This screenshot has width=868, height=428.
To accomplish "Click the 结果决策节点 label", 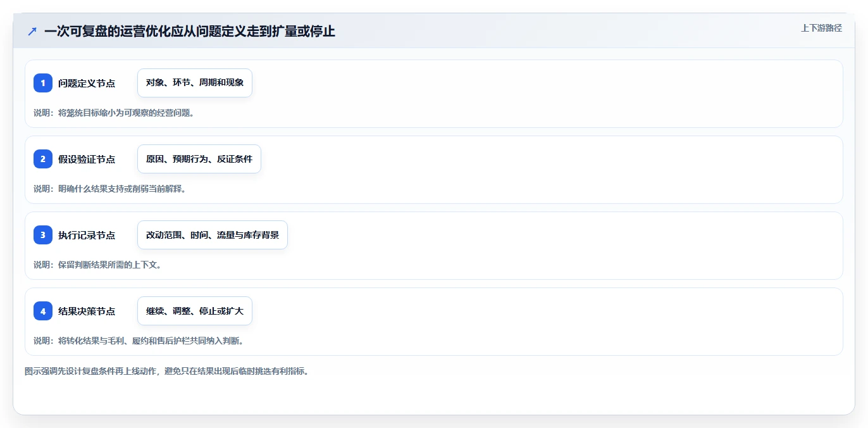I will pyautogui.click(x=87, y=311).
